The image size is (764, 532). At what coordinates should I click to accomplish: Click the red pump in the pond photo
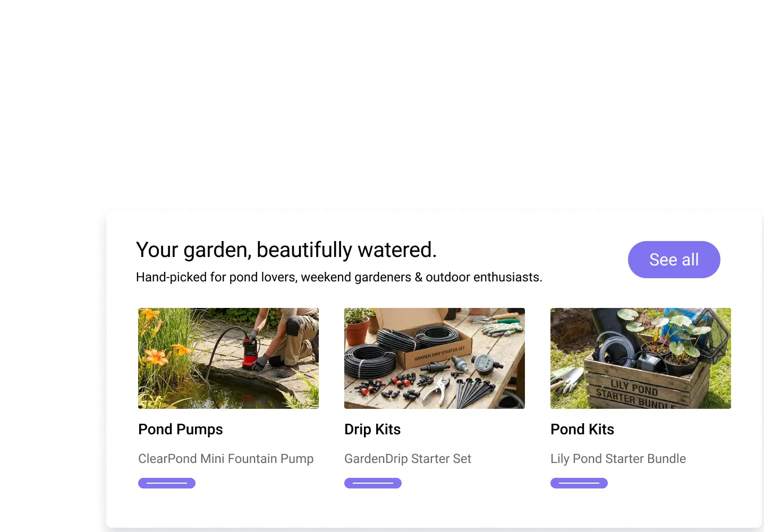tap(250, 351)
